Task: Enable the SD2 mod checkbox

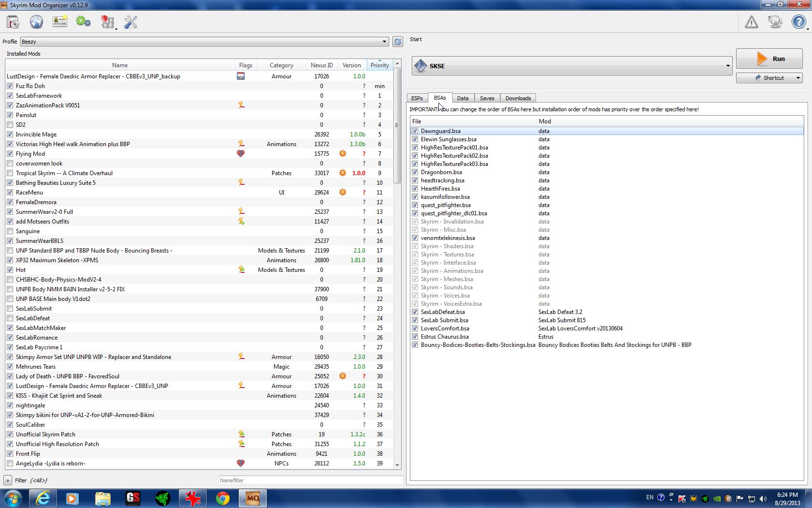Action: point(10,125)
